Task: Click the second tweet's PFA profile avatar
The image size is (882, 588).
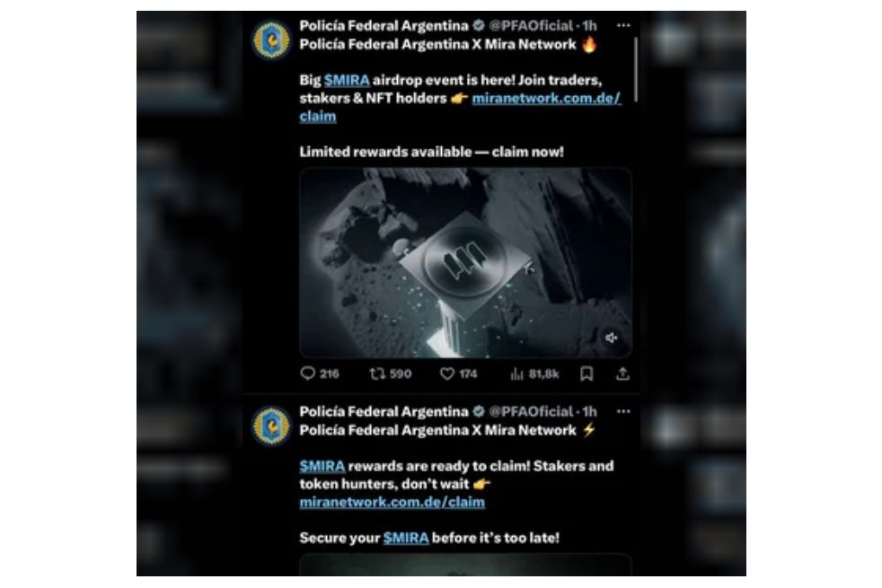Action: click(271, 426)
